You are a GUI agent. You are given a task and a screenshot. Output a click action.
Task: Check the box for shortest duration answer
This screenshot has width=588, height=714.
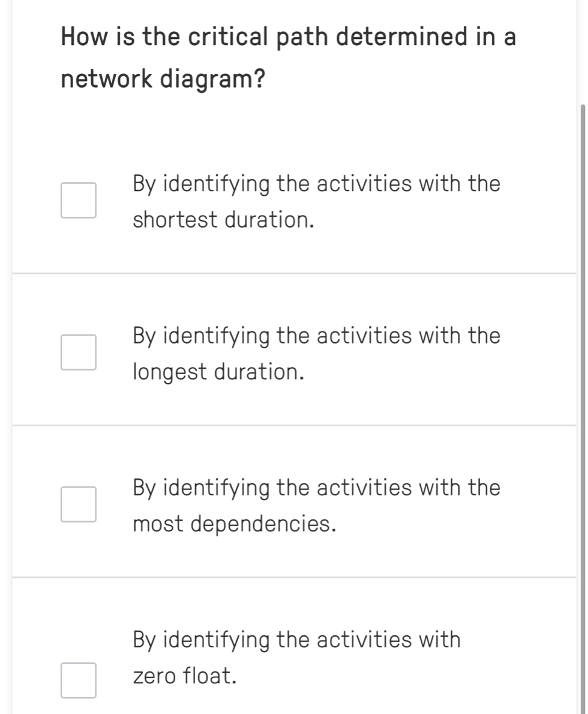pyautogui.click(x=78, y=201)
